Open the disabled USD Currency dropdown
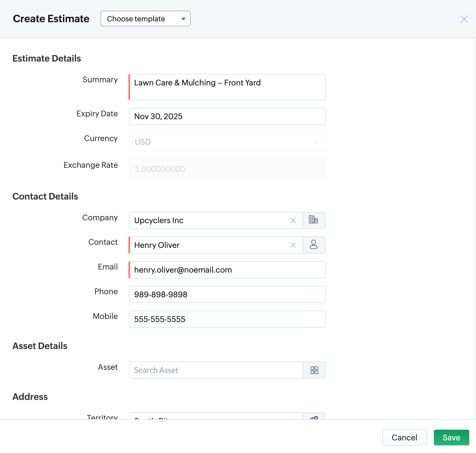Viewport: 476px width, 453px height. tap(227, 142)
